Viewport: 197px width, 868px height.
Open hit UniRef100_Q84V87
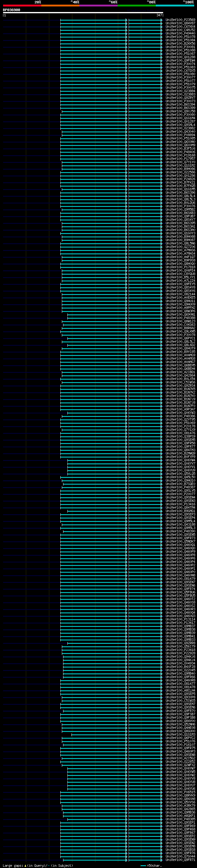click(x=180, y=23)
